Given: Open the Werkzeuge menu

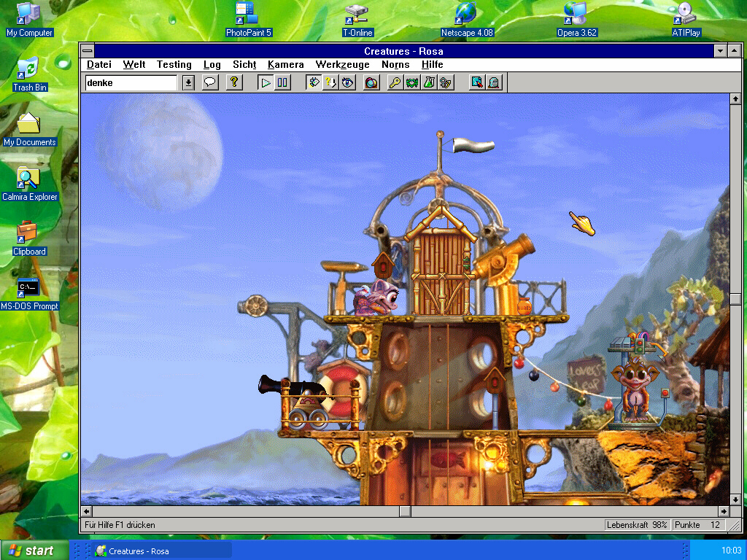Looking at the screenshot, I should (343, 65).
